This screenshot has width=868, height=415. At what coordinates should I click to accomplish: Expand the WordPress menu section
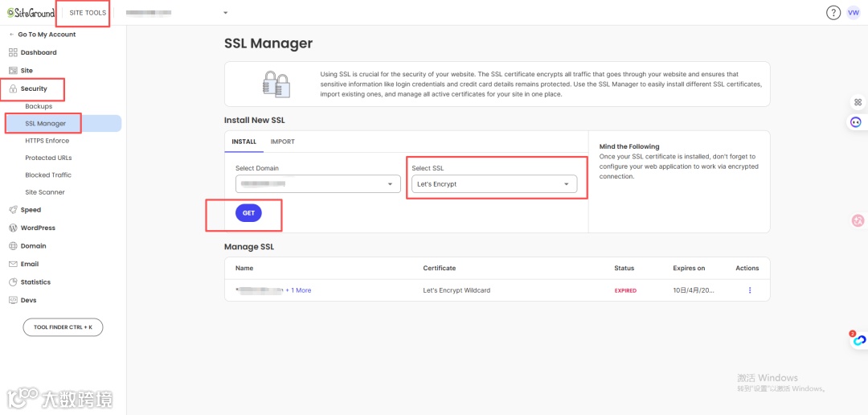coord(38,228)
